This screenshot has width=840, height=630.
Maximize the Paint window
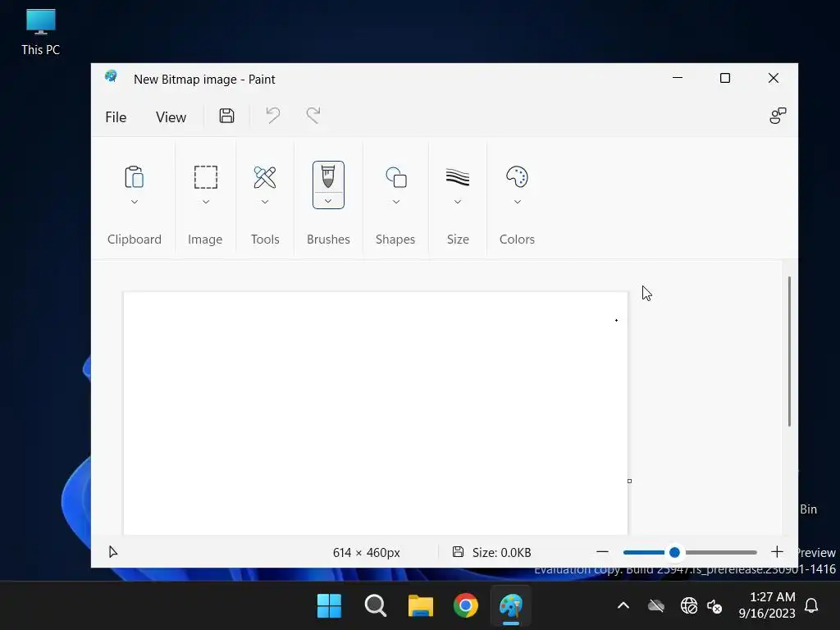[x=725, y=78]
